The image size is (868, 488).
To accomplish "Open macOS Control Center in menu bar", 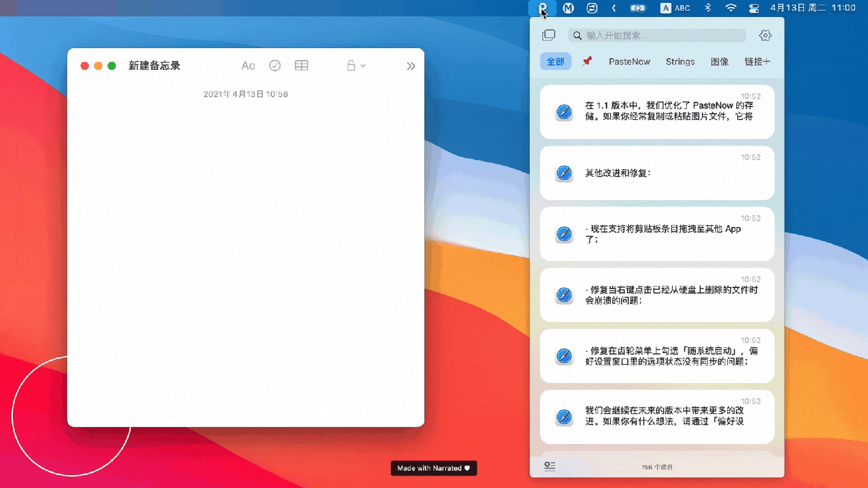I will (x=754, y=8).
